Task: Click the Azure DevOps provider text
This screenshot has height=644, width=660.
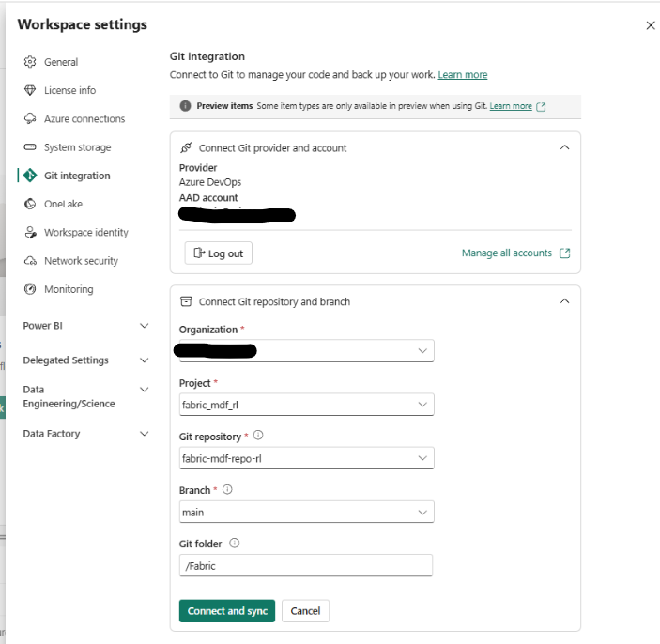Action: coord(210,182)
